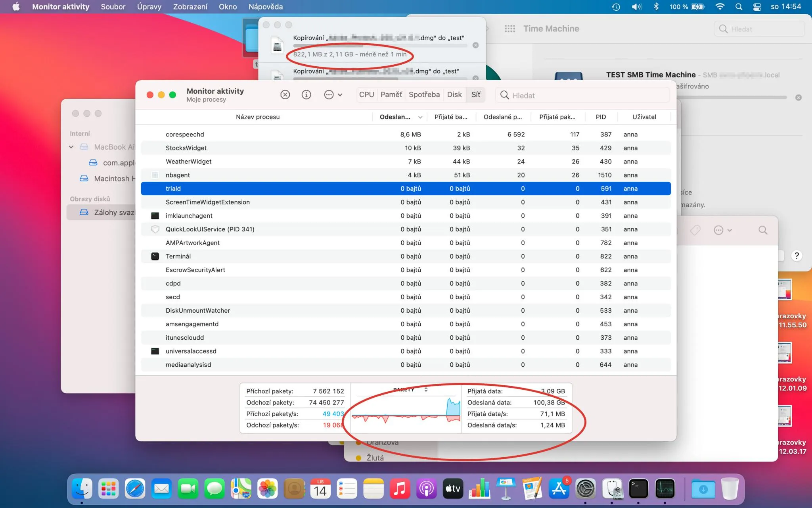812x508 pixels.
Task: Stop the Time Machine backup via its cancel icon
Action: 799,98
